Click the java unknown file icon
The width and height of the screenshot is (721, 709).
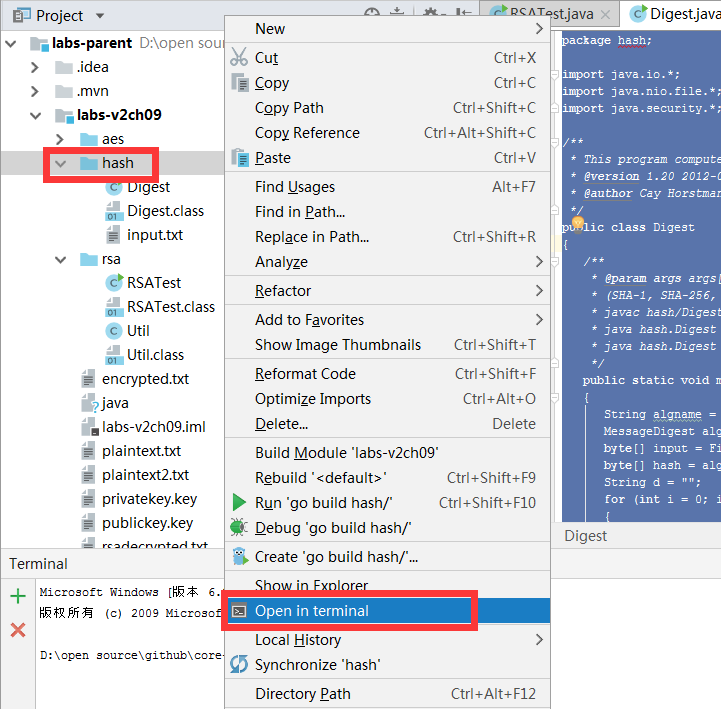(89, 403)
